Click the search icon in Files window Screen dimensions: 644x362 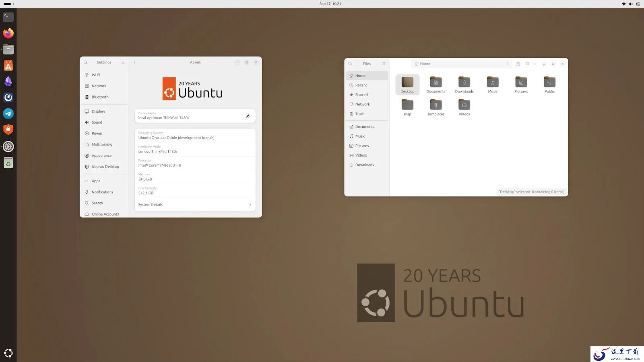click(x=350, y=64)
